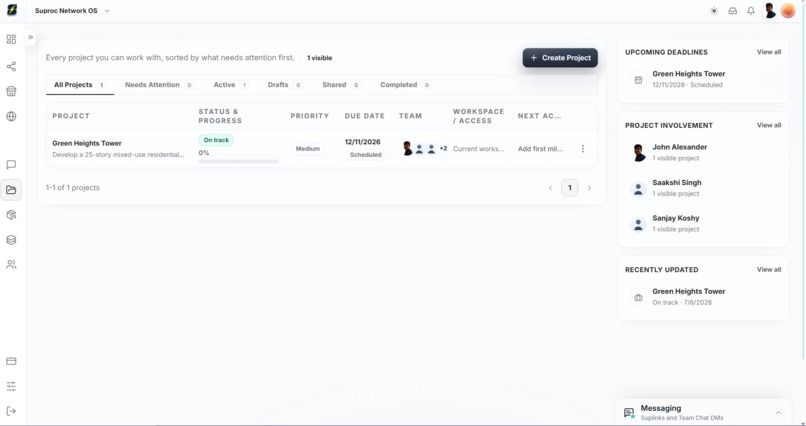Click the 1 visible count label
806x426 pixels.
319,58
